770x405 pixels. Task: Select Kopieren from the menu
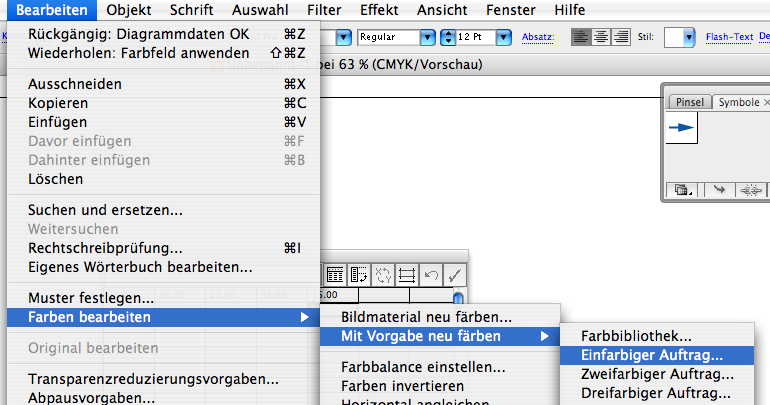tap(164, 103)
